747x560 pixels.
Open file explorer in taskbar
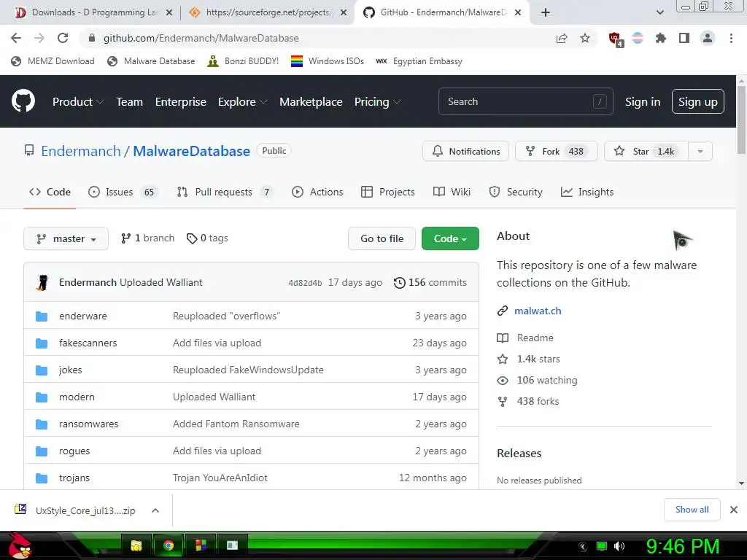point(136,545)
